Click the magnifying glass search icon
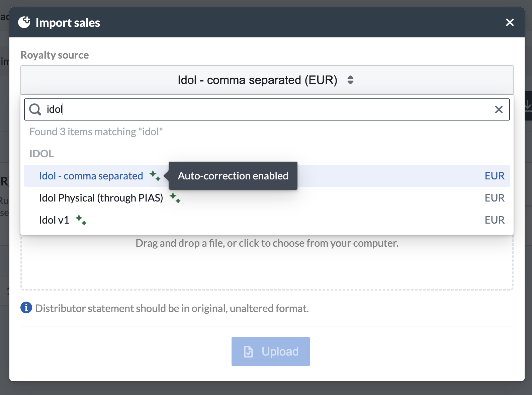The image size is (532, 395). (35, 109)
